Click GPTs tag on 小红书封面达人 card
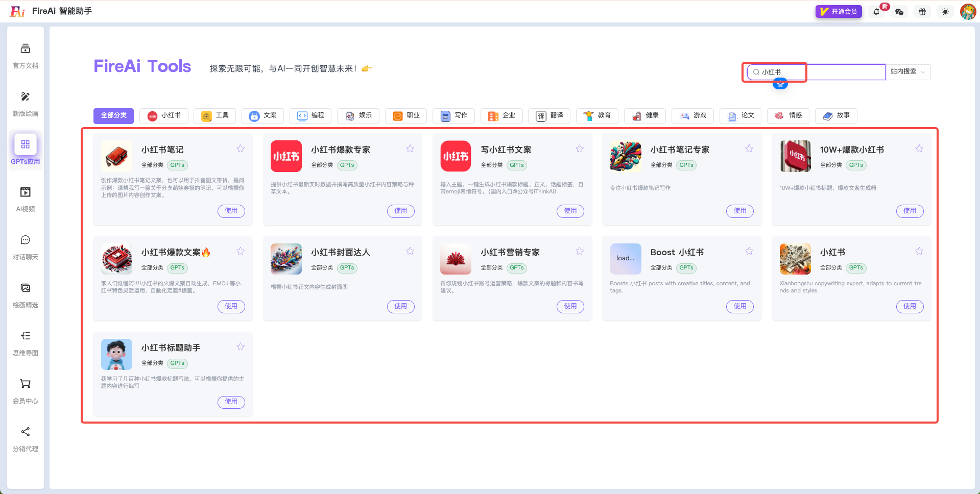 tap(347, 268)
